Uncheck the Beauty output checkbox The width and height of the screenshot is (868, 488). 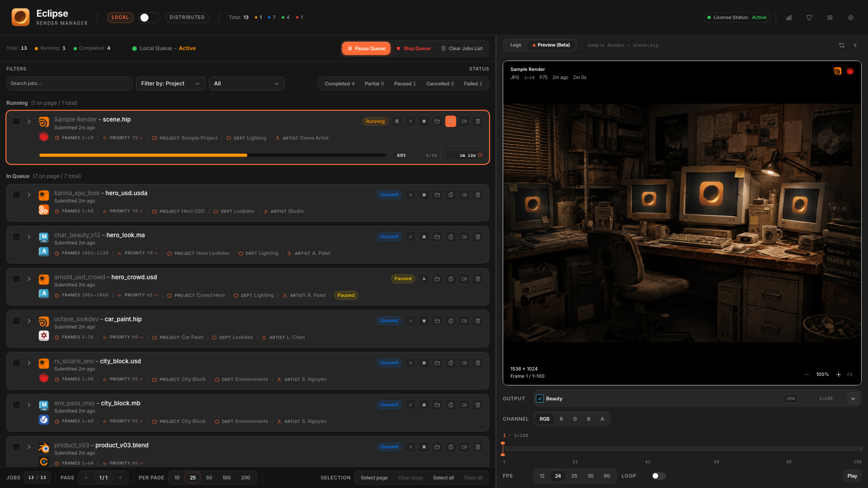coord(540,399)
